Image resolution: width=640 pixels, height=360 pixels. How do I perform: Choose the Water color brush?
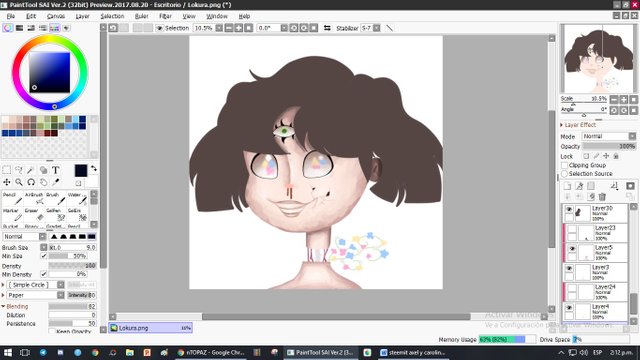(78, 199)
